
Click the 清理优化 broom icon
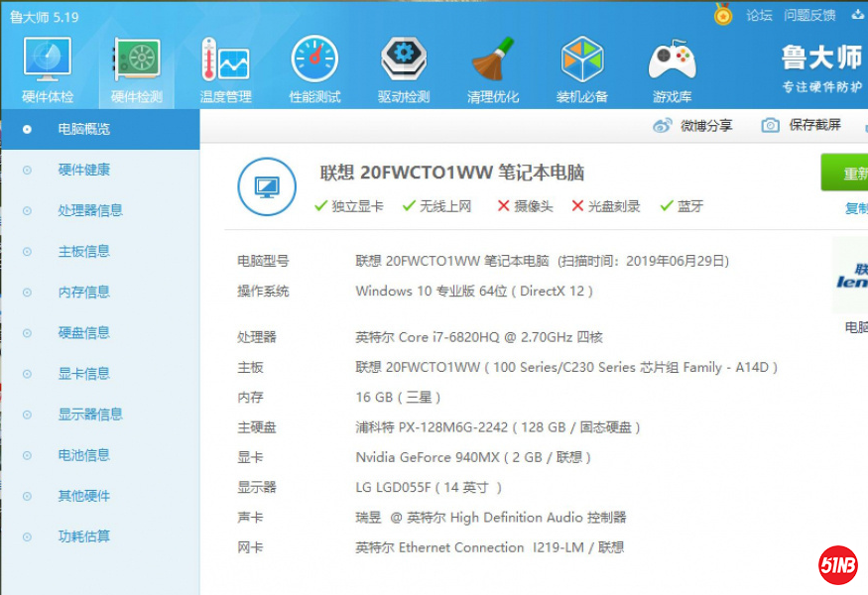pos(493,62)
